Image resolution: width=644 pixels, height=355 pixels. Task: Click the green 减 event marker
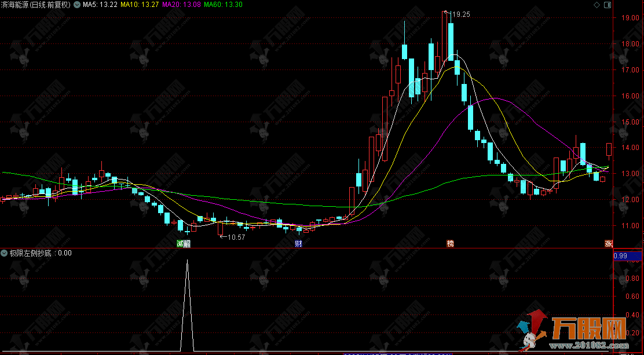180,244
